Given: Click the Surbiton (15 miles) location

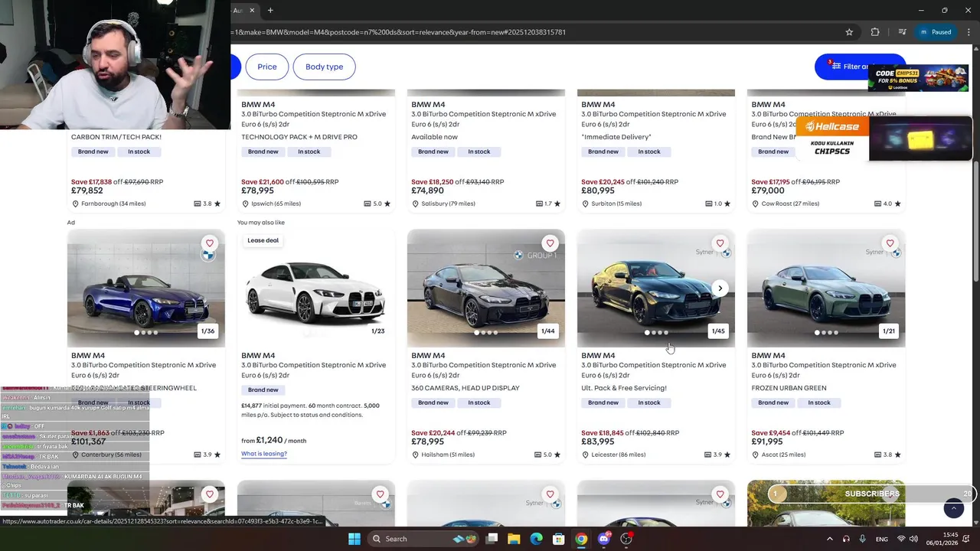Looking at the screenshot, I should [x=617, y=204].
